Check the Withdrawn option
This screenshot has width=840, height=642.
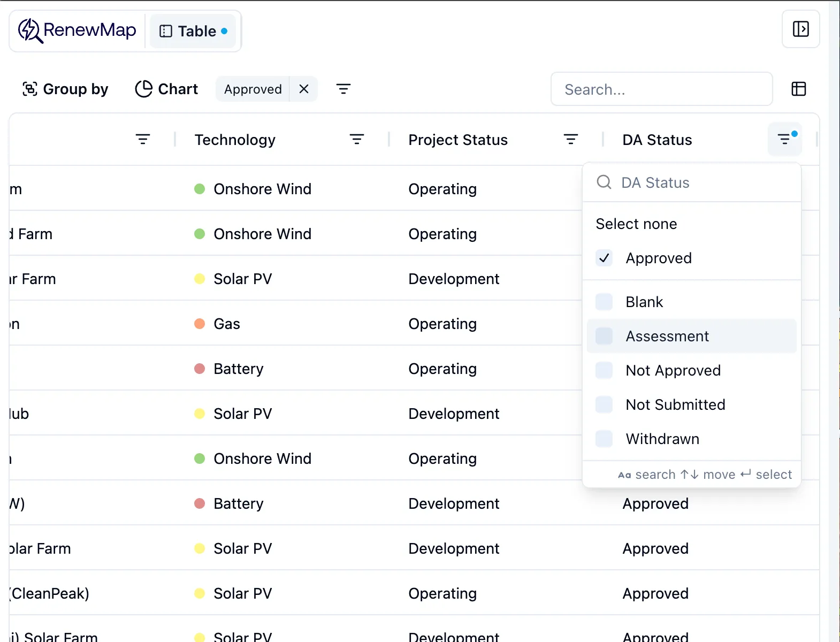(604, 439)
